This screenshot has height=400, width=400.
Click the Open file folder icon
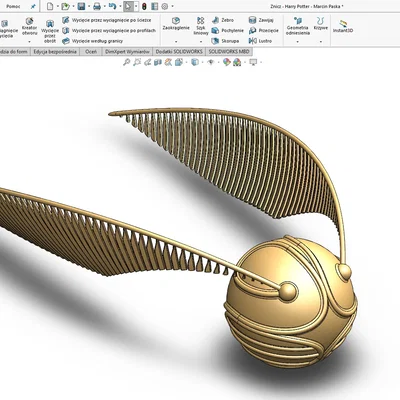point(65,6)
